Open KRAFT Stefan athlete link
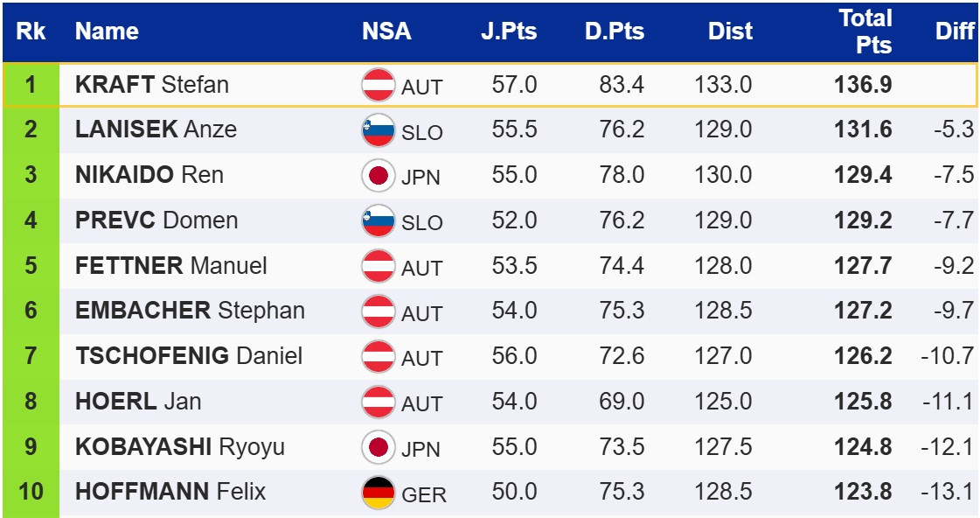The height and width of the screenshot is (518, 980). (152, 85)
